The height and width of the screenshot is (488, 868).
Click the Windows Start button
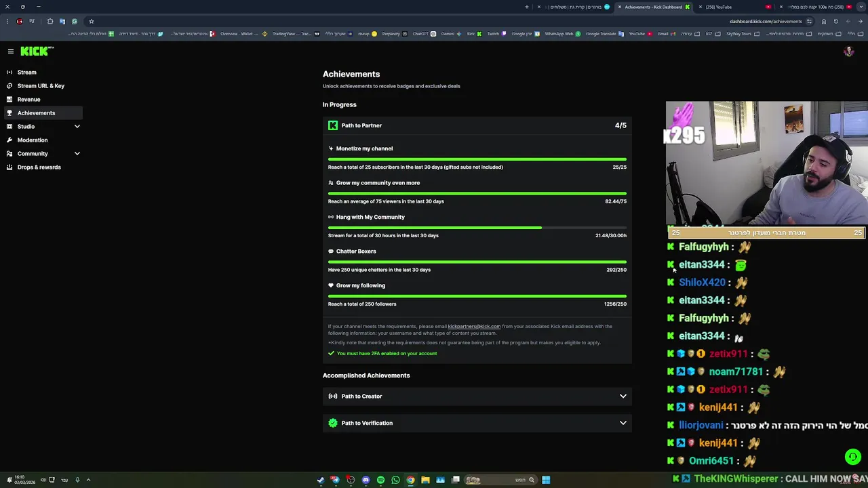pyautogui.click(x=546, y=480)
